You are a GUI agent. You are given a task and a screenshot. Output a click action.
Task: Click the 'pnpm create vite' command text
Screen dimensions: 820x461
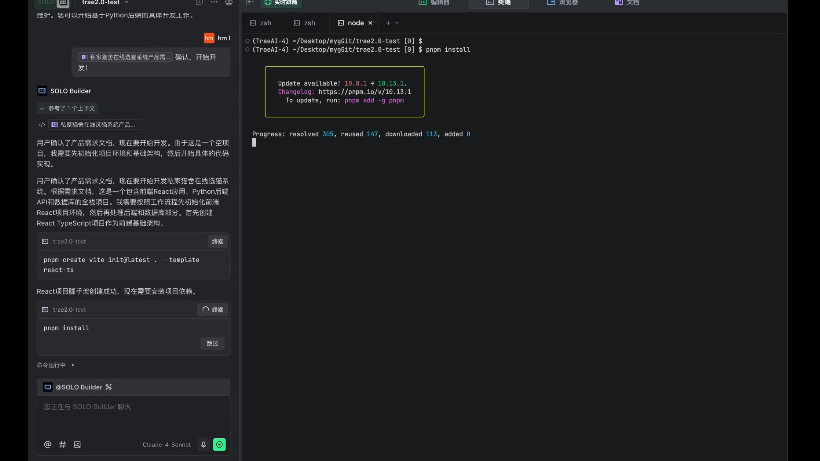[121, 264]
